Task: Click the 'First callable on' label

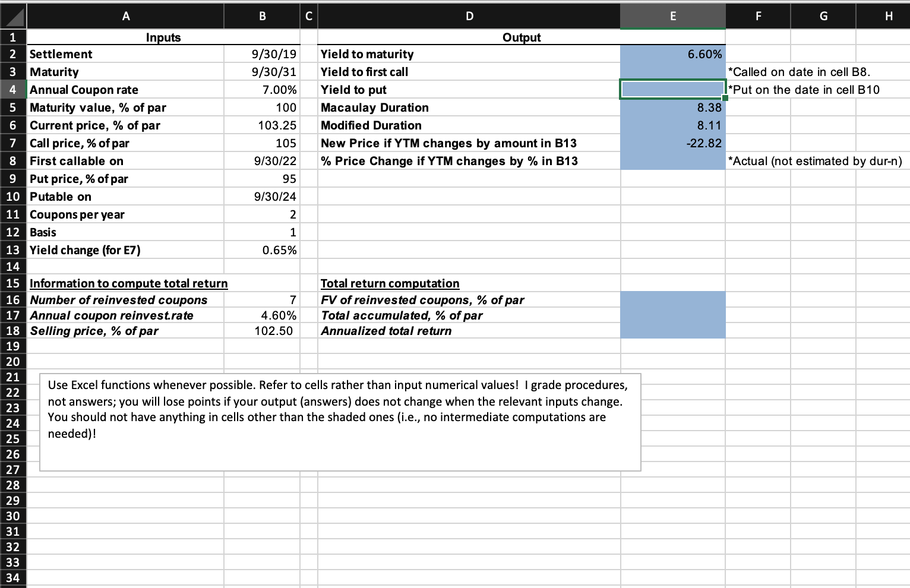Action: point(77,161)
